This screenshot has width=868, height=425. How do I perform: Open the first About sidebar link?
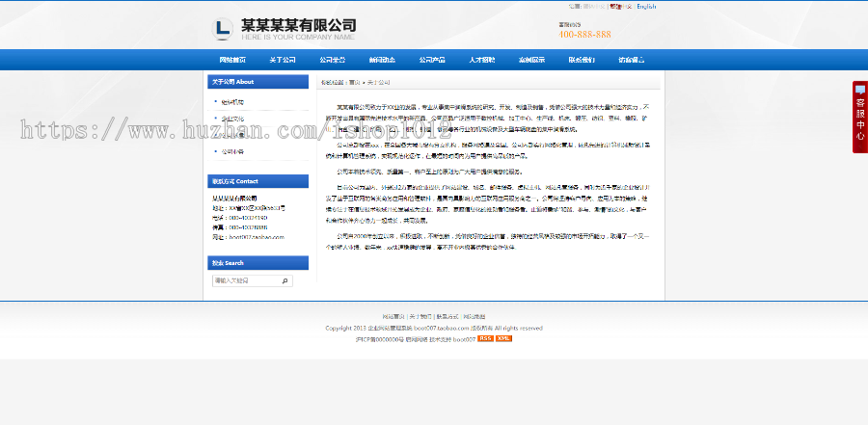232,102
